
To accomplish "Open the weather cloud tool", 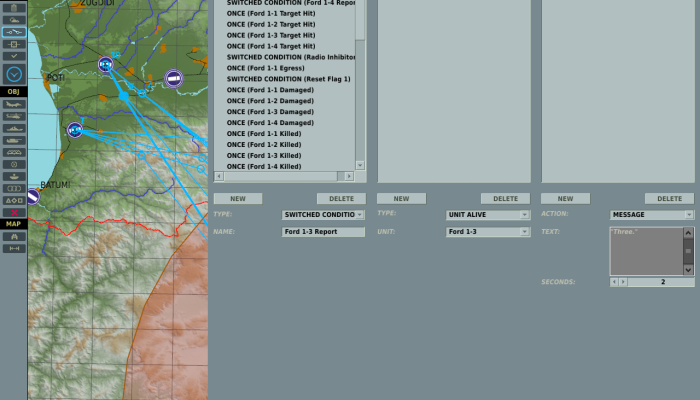I will coord(14,20).
